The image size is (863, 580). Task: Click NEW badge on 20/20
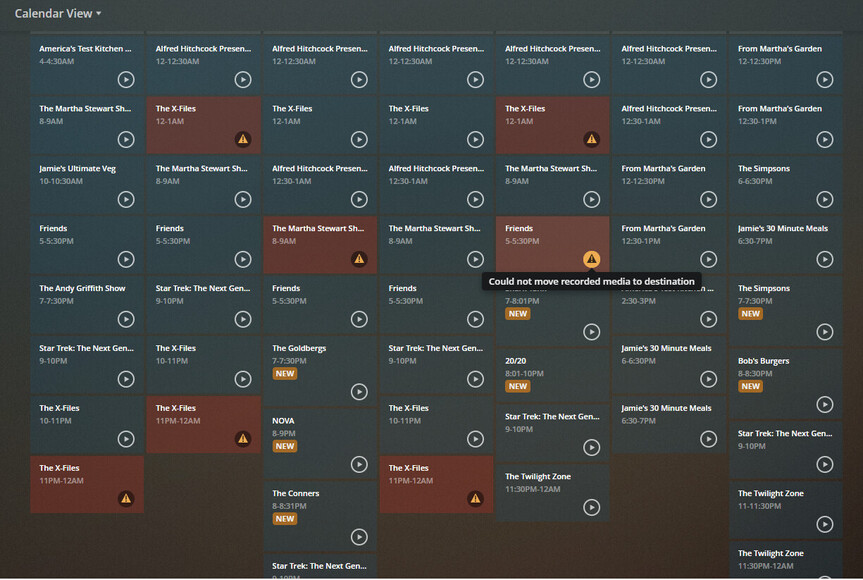coord(518,386)
